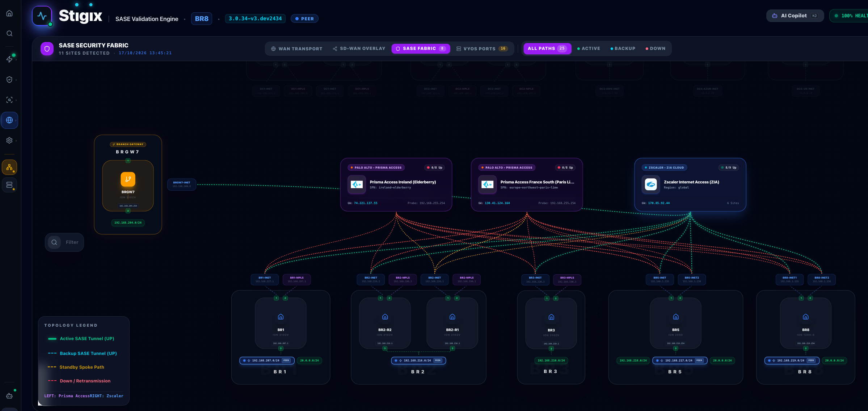This screenshot has width=868, height=411.
Task: Click the server stack sidebar icon
Action: [x=9, y=185]
